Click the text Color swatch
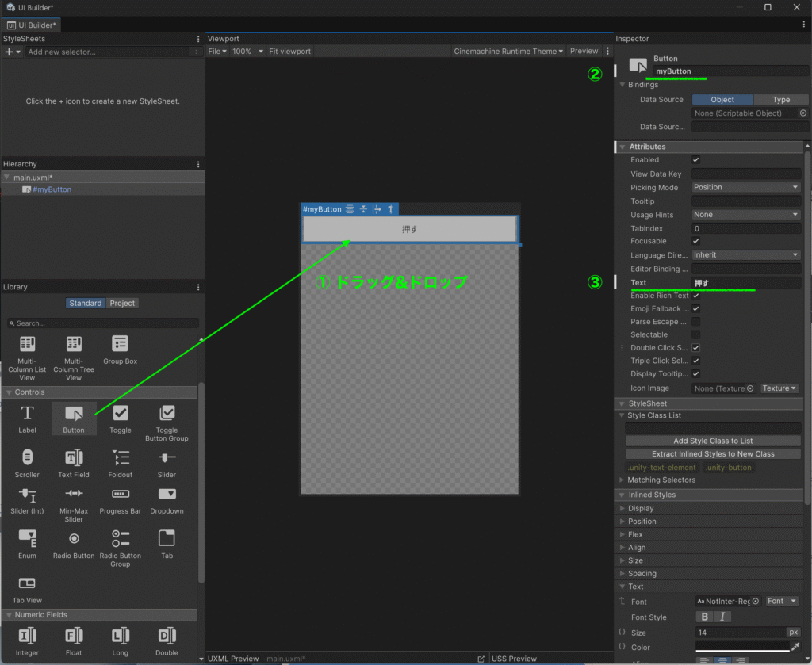The width and height of the screenshot is (812, 665). point(741,648)
